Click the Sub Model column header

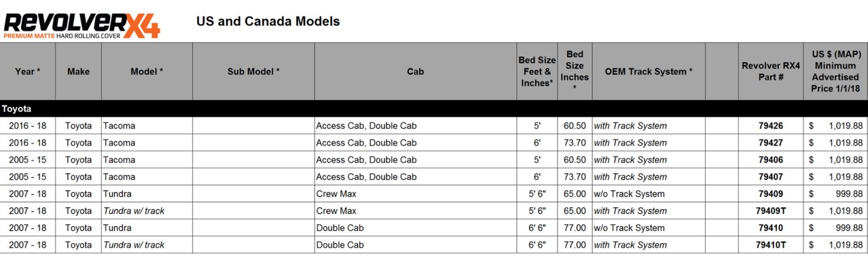click(254, 71)
